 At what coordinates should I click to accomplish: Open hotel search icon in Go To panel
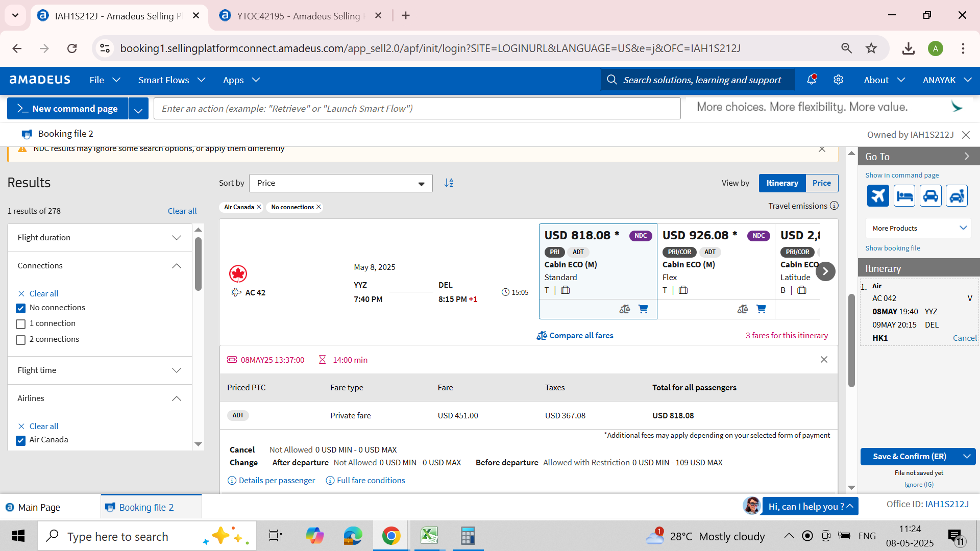(904, 196)
